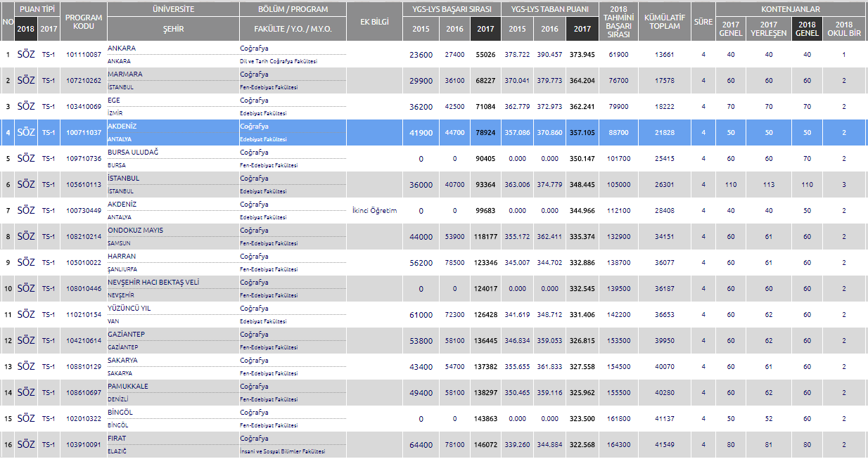
Task: Select program code 101110087 for Ankara
Action: [x=83, y=54]
